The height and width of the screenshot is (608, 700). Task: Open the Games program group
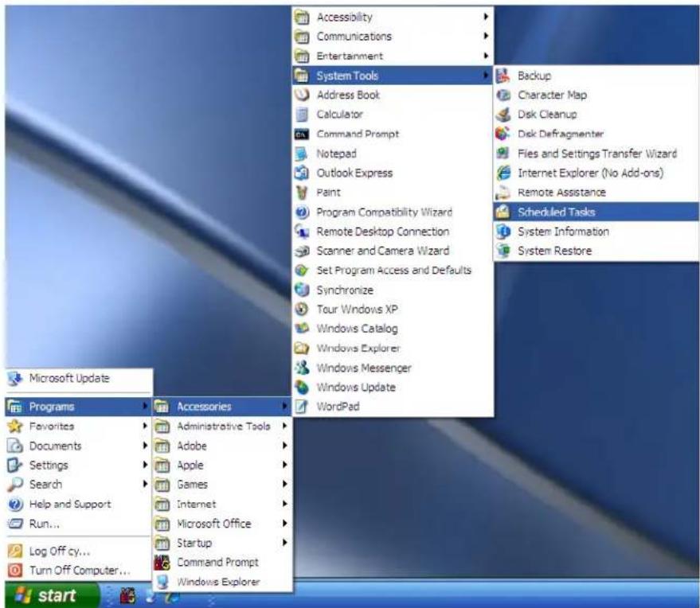222,485
